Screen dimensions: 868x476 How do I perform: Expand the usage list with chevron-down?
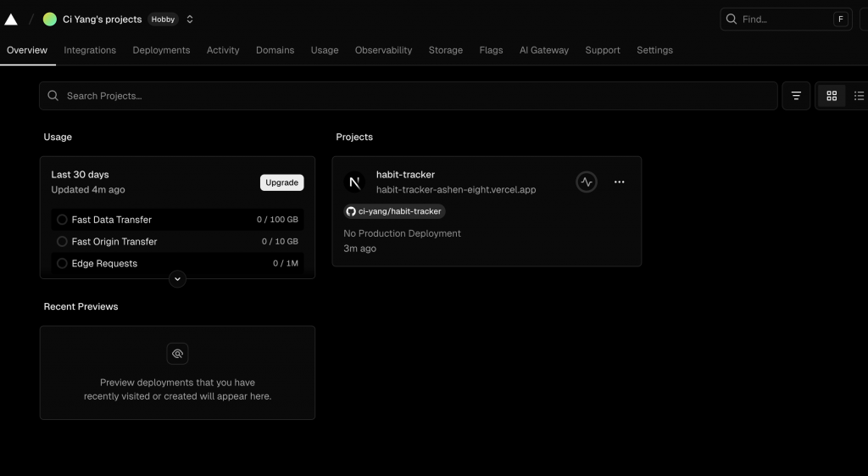pyautogui.click(x=177, y=279)
